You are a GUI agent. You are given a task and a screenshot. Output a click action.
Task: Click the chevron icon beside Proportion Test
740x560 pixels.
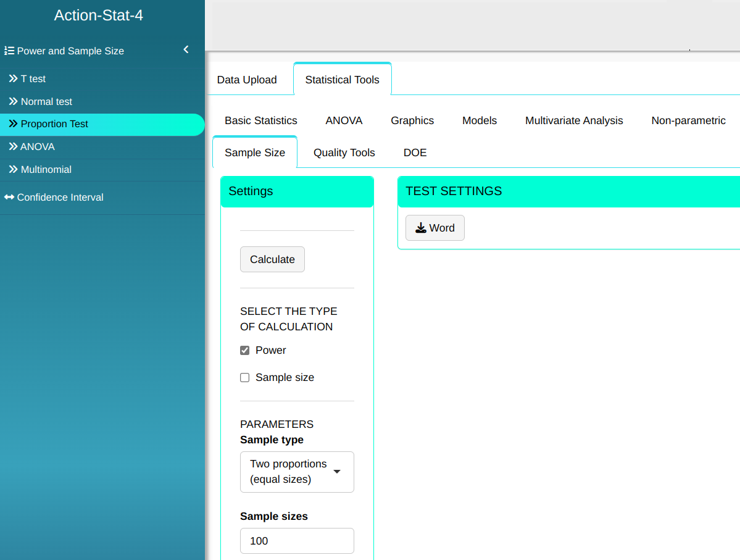pos(13,124)
